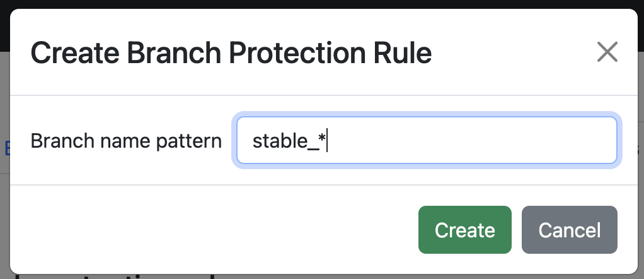The height and width of the screenshot is (279, 644).
Task: Cancel the branch protection rule dialog
Action: pos(570,230)
